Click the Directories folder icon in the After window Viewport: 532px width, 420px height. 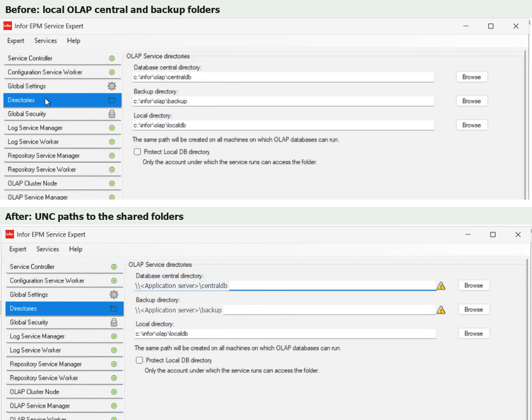point(114,309)
